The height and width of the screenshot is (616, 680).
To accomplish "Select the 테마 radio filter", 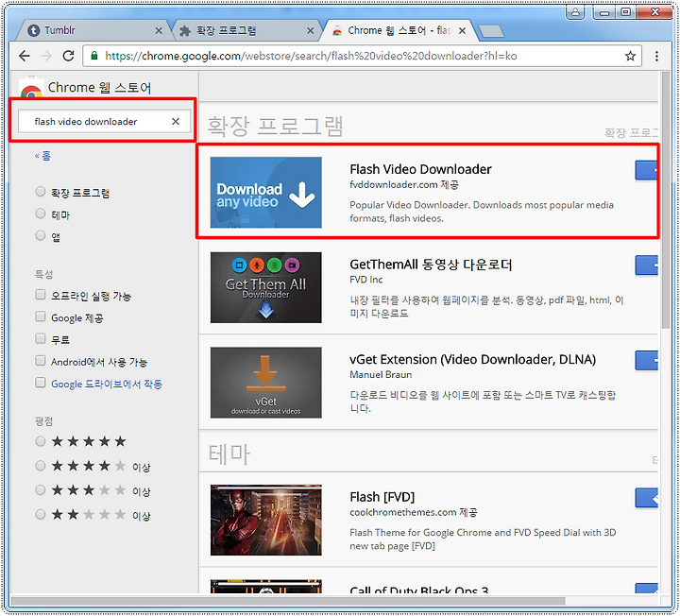I will click(41, 214).
